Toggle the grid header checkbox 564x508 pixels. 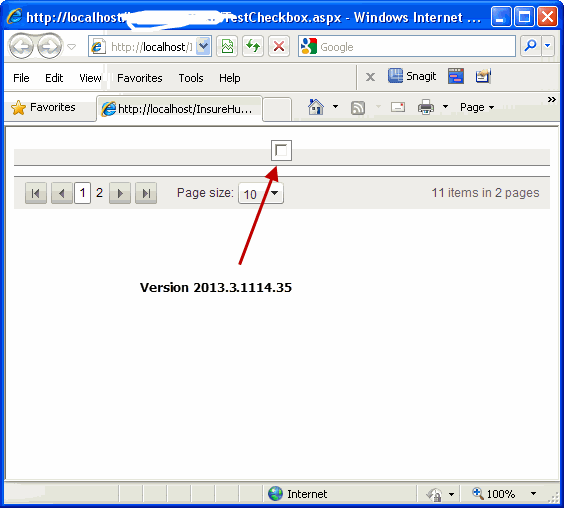coord(281,150)
